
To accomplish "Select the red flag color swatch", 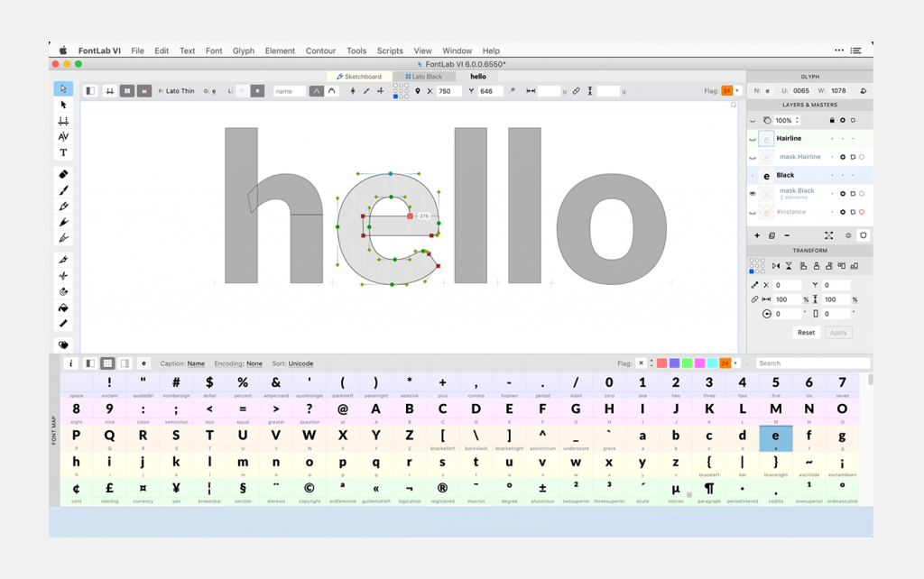I will point(661,363).
